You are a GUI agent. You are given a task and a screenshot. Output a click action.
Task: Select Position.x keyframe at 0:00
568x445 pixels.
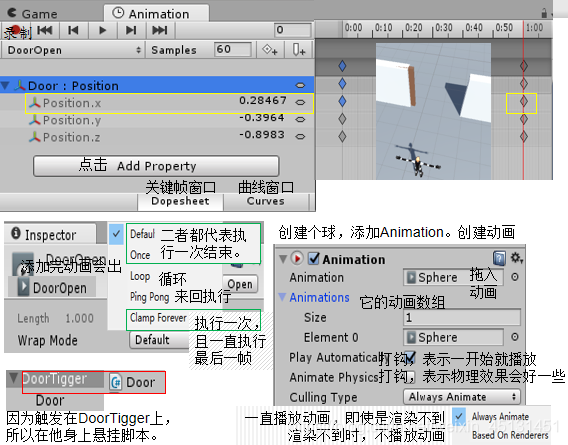pos(342,101)
